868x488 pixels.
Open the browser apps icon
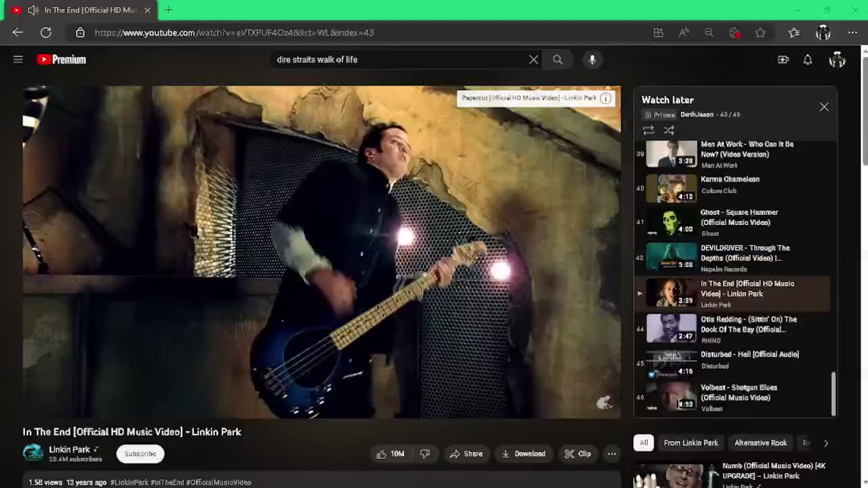click(x=658, y=33)
